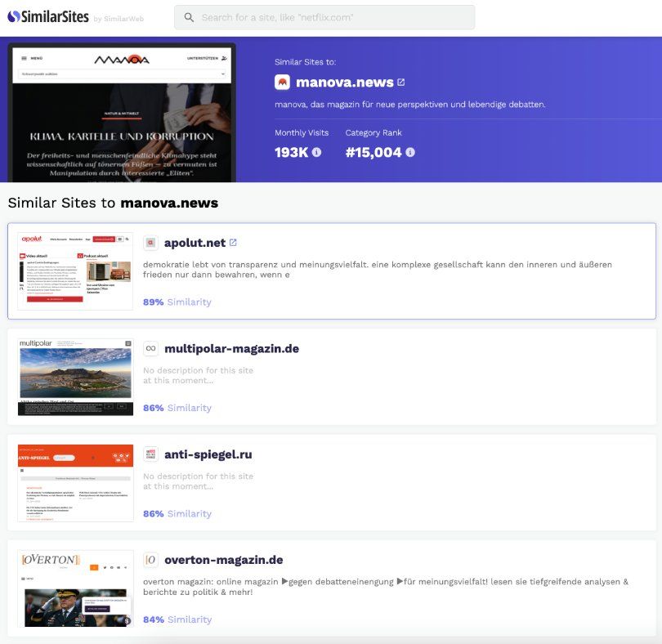Open the overton-magazin.de site link

(x=223, y=560)
